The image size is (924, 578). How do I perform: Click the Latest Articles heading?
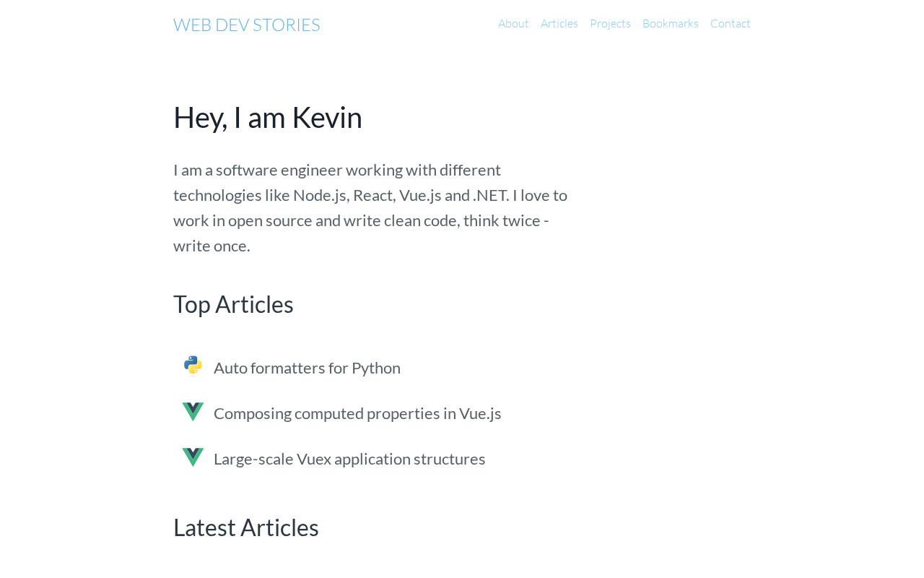pyautogui.click(x=246, y=527)
